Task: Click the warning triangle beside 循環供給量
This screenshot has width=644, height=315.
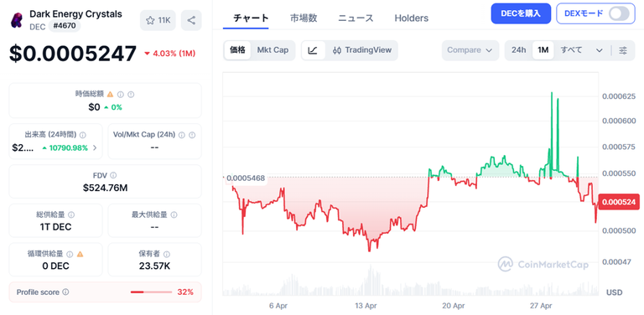Action: point(80,255)
